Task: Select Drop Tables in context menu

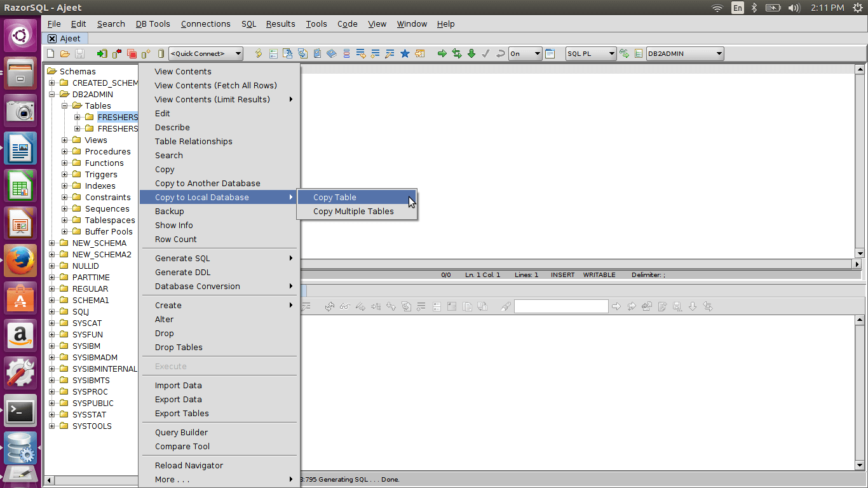Action: tap(219, 347)
